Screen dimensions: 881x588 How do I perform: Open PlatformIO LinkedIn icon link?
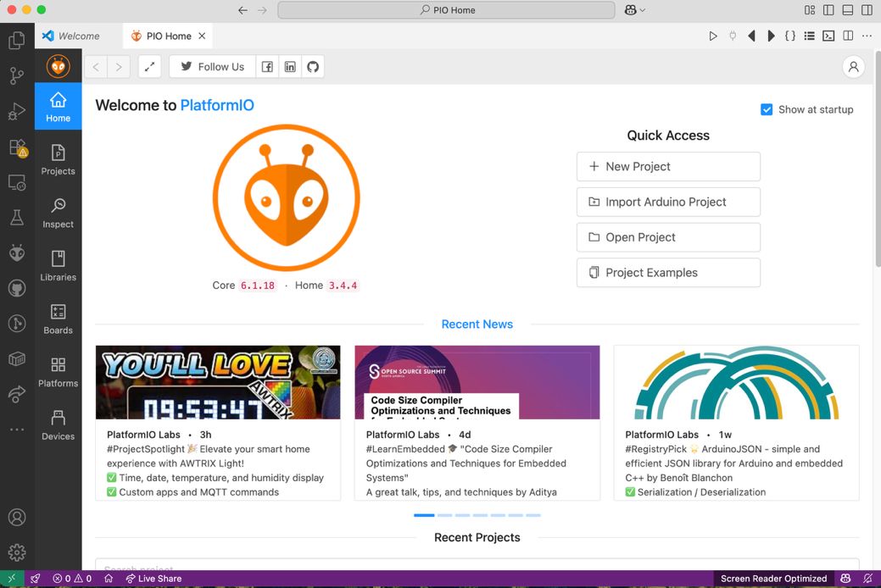[x=290, y=67]
